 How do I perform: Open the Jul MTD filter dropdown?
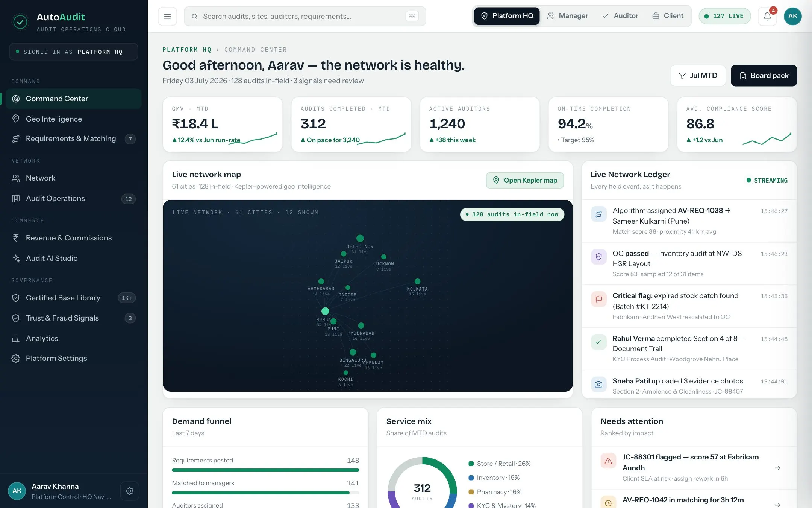point(698,76)
